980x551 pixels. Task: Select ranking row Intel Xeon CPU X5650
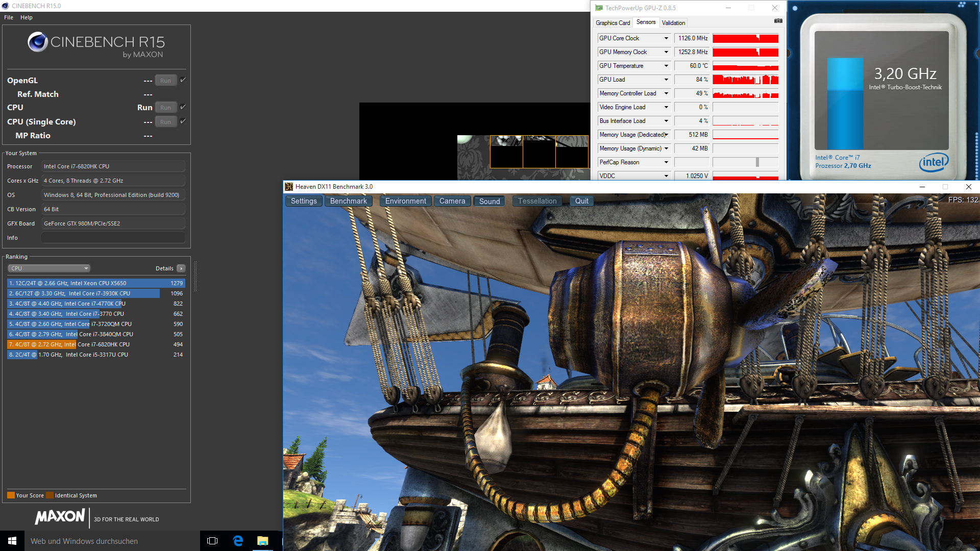(x=96, y=283)
